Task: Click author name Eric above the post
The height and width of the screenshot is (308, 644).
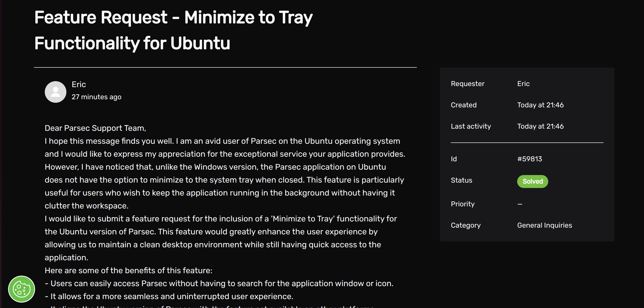Action: 79,84
